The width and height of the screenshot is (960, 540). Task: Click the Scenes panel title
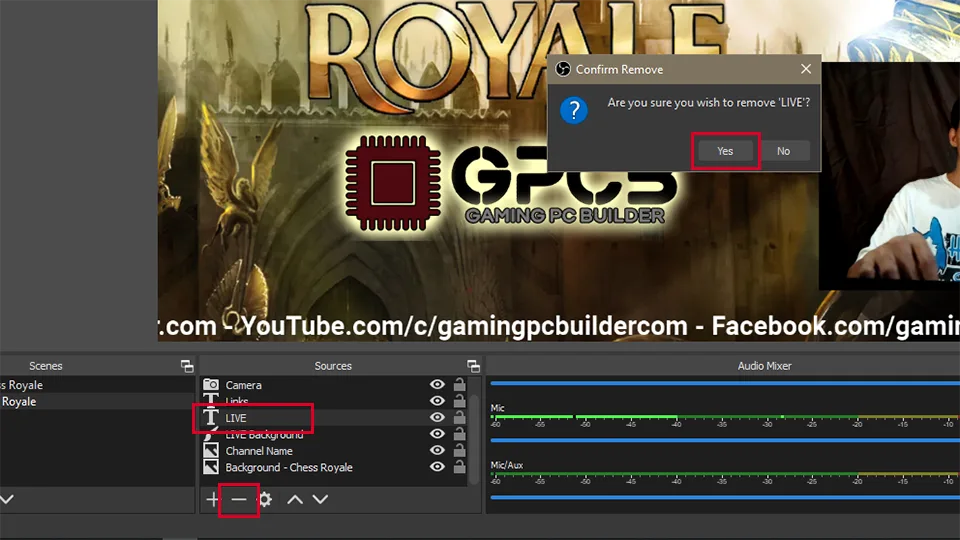pos(46,366)
